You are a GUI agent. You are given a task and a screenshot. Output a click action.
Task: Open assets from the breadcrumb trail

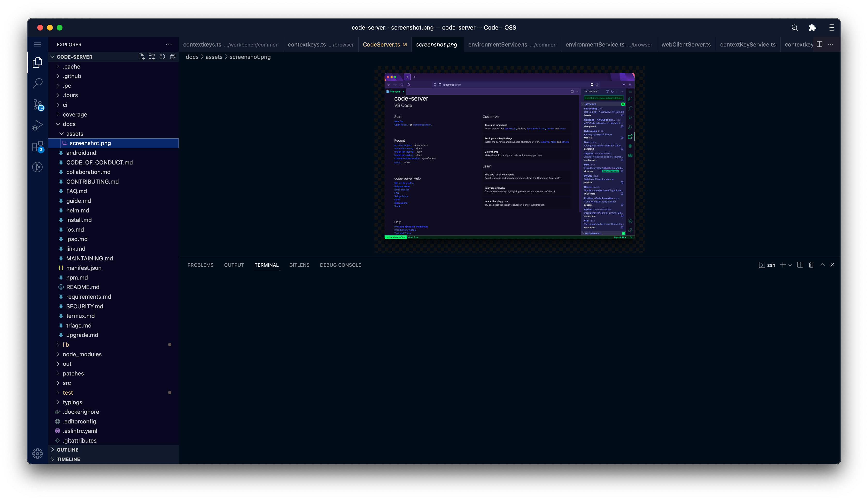coord(213,57)
